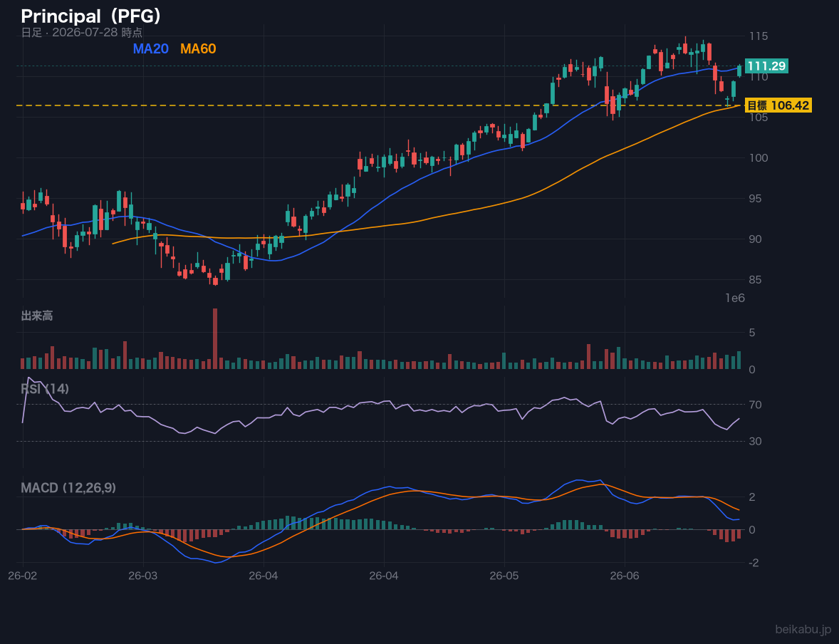This screenshot has width=839, height=644.
Task: Click the MACD axis label -2
Action: point(754,563)
